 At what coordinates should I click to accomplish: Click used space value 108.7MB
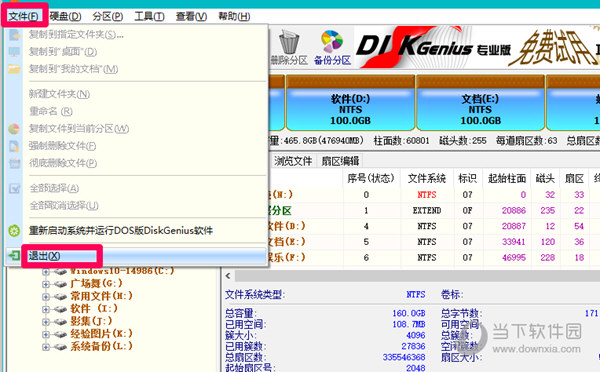tap(409, 324)
